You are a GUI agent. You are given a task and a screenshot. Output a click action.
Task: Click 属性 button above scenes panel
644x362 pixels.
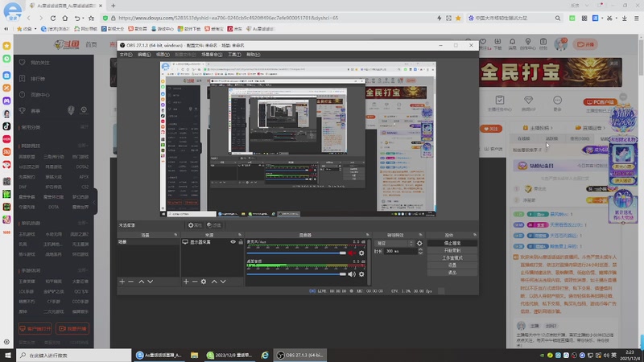click(x=195, y=225)
